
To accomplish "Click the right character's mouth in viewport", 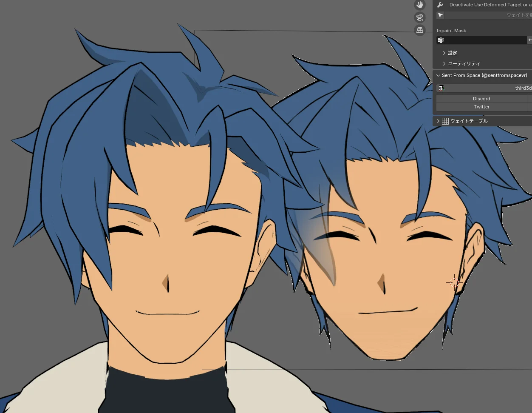I will pyautogui.click(x=386, y=312).
